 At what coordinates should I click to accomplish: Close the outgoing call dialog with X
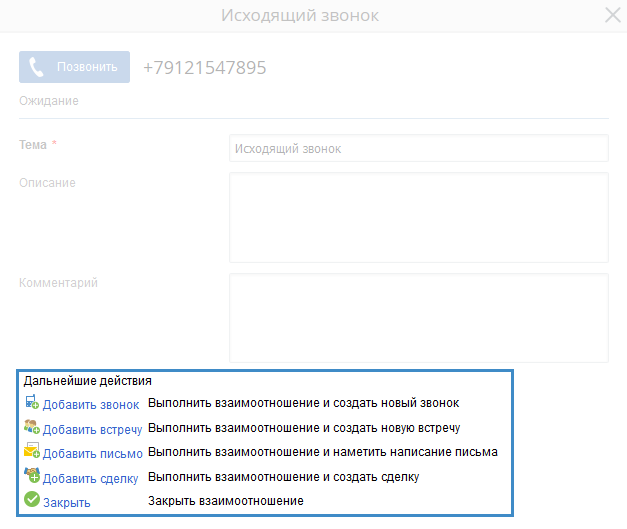[612, 15]
